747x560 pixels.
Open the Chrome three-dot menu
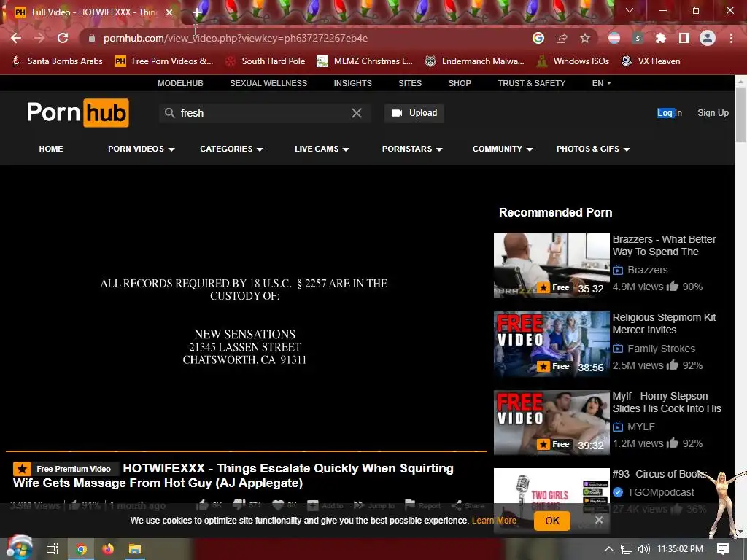point(731,38)
